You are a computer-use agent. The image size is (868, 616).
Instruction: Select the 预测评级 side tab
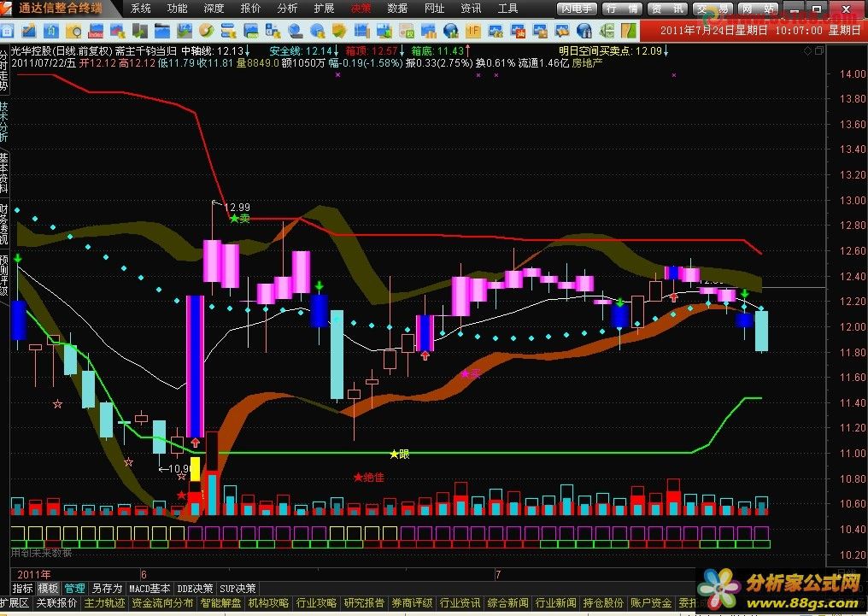[4, 275]
